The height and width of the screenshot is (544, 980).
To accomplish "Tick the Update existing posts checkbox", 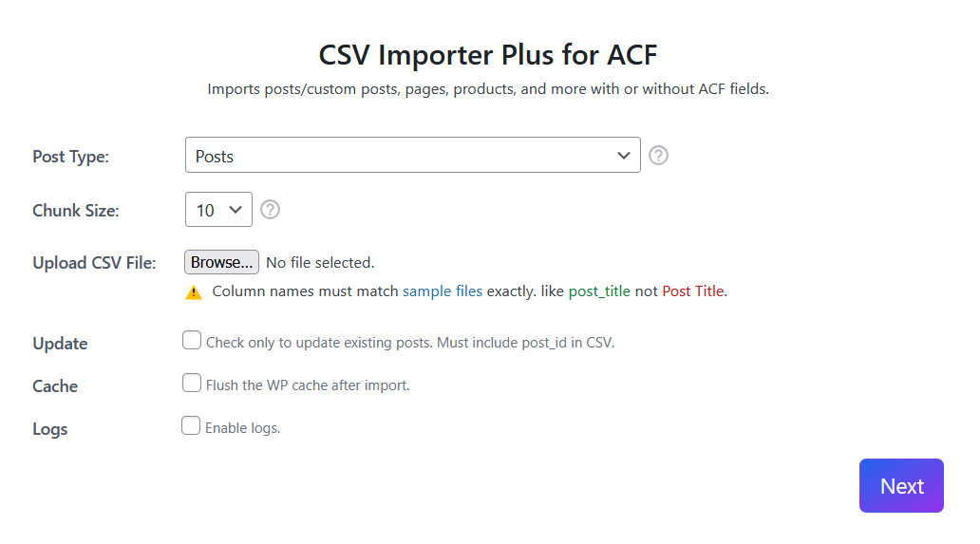I will pyautogui.click(x=192, y=341).
